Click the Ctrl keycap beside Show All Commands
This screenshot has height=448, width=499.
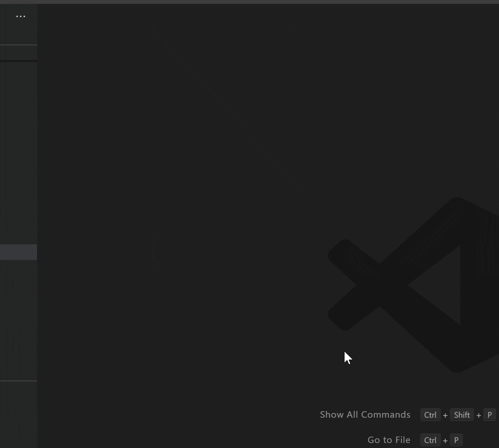pyautogui.click(x=430, y=414)
